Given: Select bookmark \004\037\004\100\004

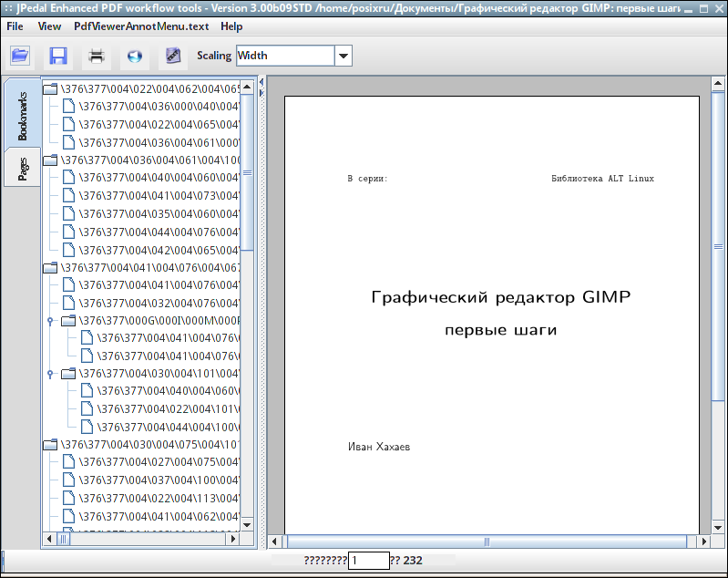Looking at the screenshot, I should [159, 480].
